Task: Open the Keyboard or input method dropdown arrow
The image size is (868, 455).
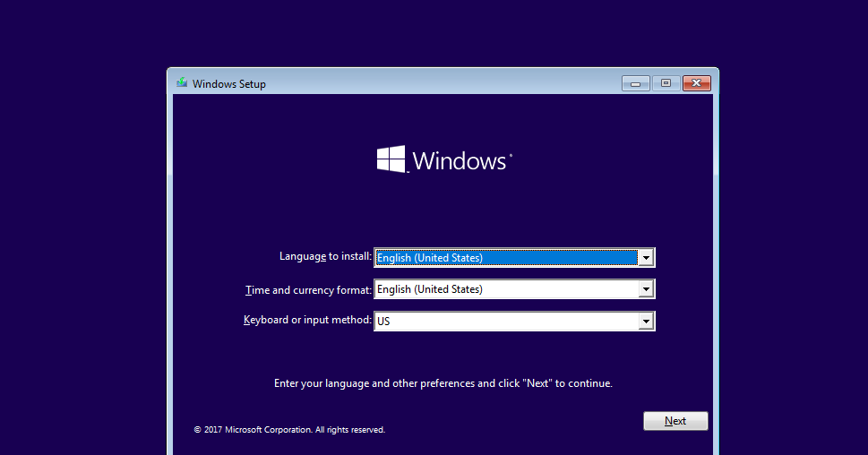Action: click(x=646, y=321)
